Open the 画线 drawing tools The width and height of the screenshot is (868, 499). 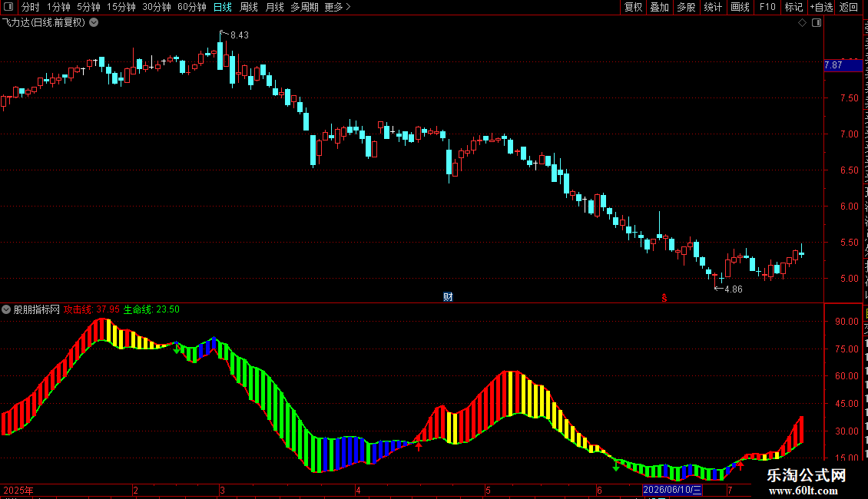(x=740, y=7)
